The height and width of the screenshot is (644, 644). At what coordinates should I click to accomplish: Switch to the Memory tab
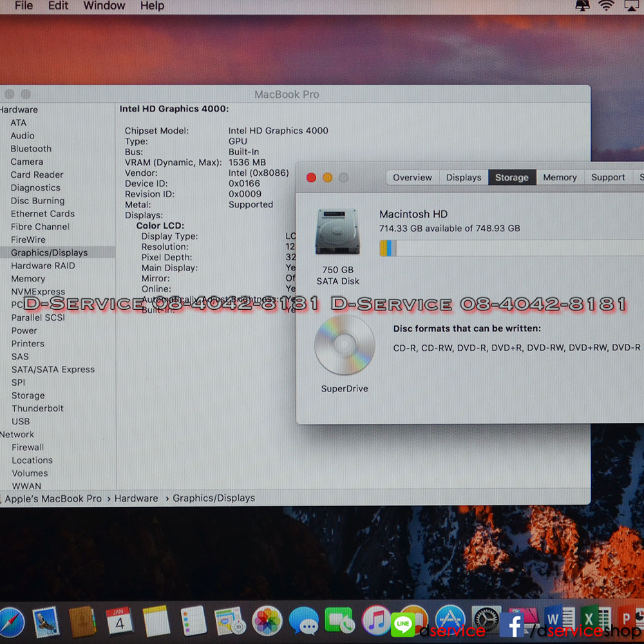pyautogui.click(x=560, y=178)
